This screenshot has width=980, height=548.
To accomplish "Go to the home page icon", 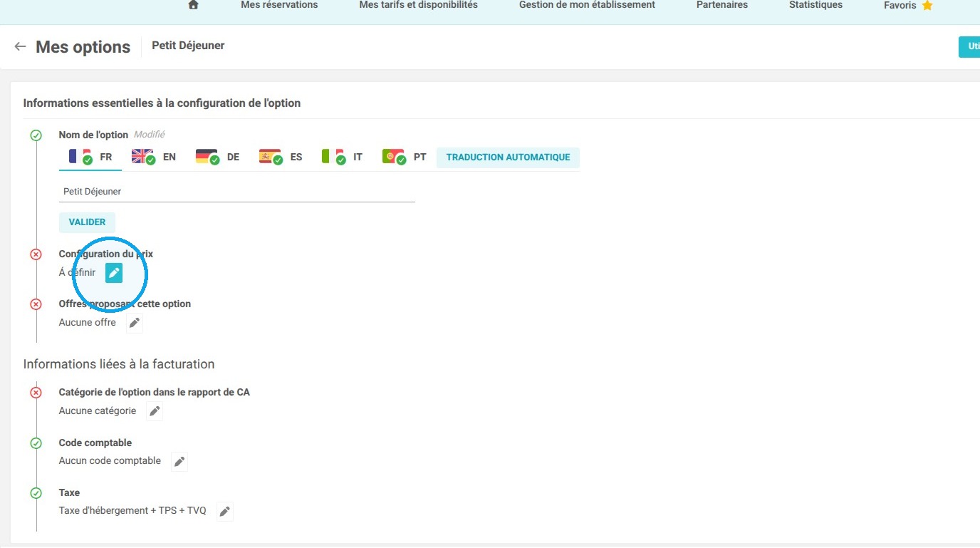I will [x=193, y=5].
